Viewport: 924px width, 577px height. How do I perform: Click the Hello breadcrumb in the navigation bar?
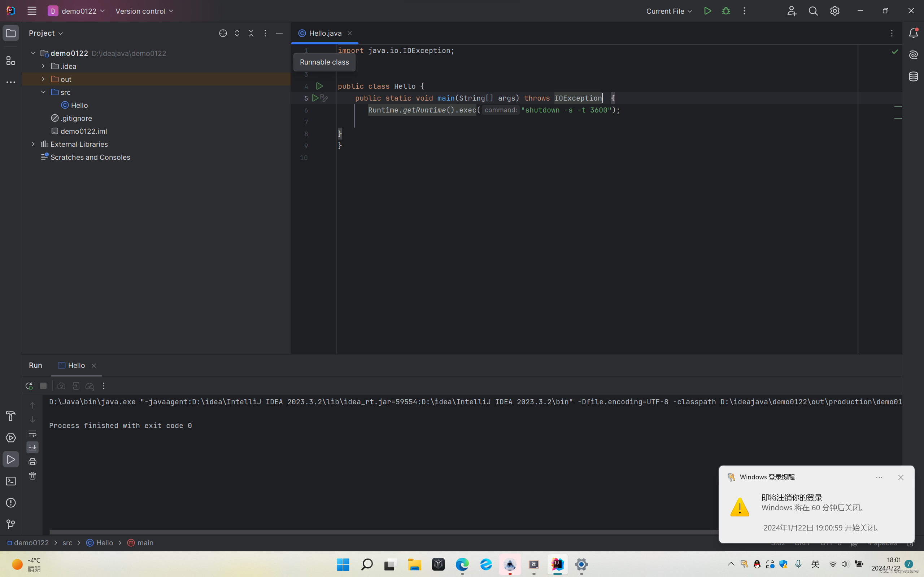[x=104, y=543]
